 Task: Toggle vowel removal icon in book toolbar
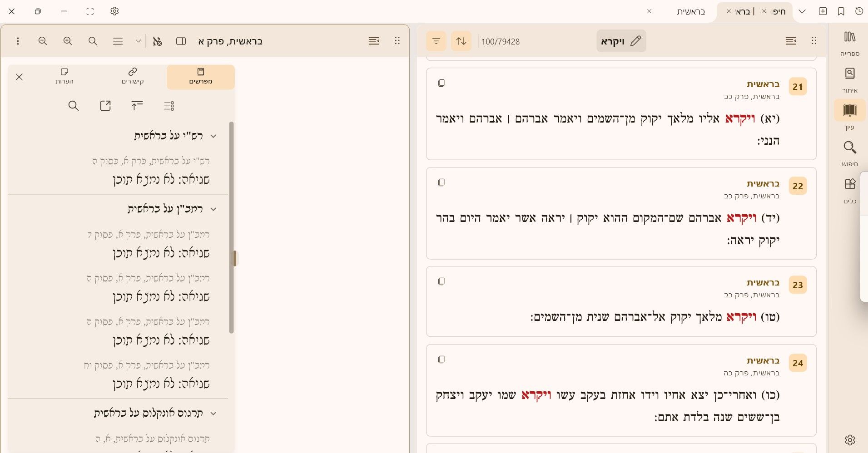[157, 41]
